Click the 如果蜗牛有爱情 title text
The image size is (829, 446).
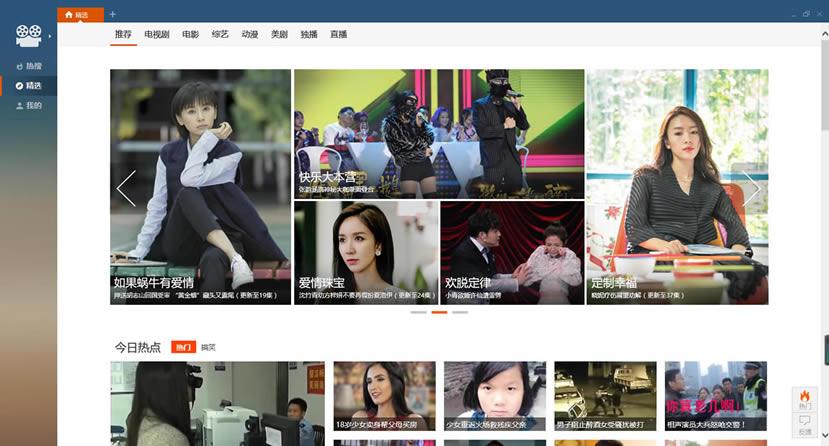click(x=154, y=283)
